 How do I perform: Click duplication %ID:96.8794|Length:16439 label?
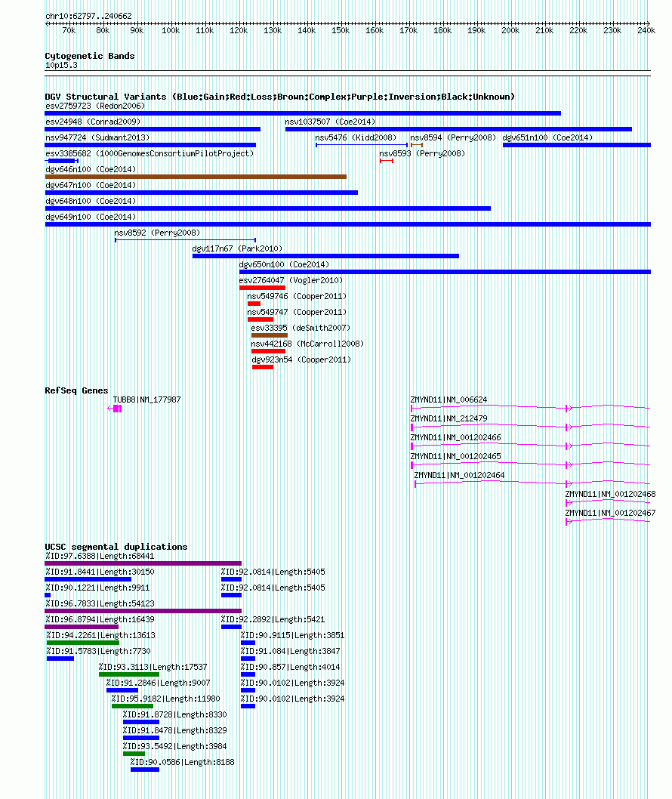pyautogui.click(x=100, y=619)
